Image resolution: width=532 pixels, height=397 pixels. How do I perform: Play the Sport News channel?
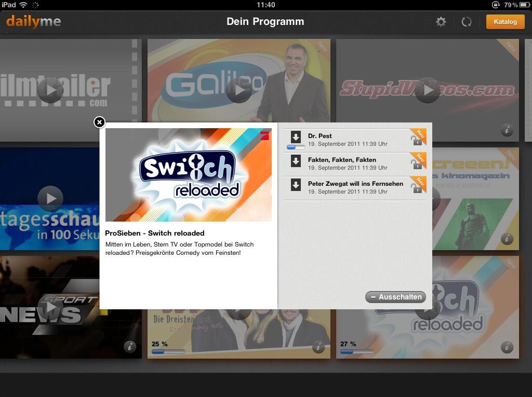click(x=50, y=307)
